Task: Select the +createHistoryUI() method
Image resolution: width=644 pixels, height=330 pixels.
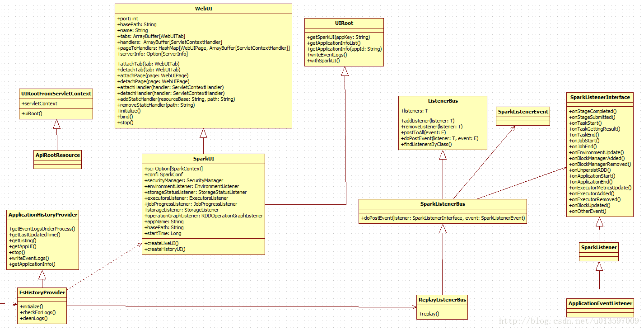Action: [165, 249]
